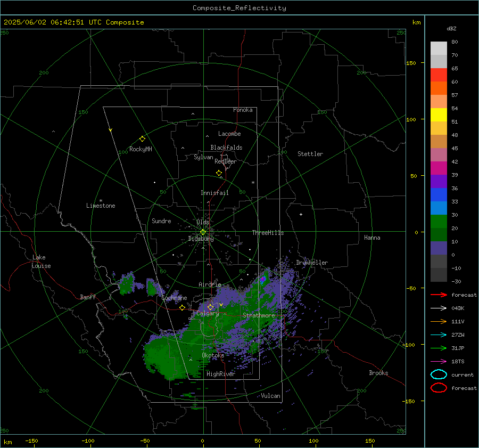The width and height of the screenshot is (479, 448).
Task: Click the yellow diamond marker below Cochrane
Action: tap(182, 307)
